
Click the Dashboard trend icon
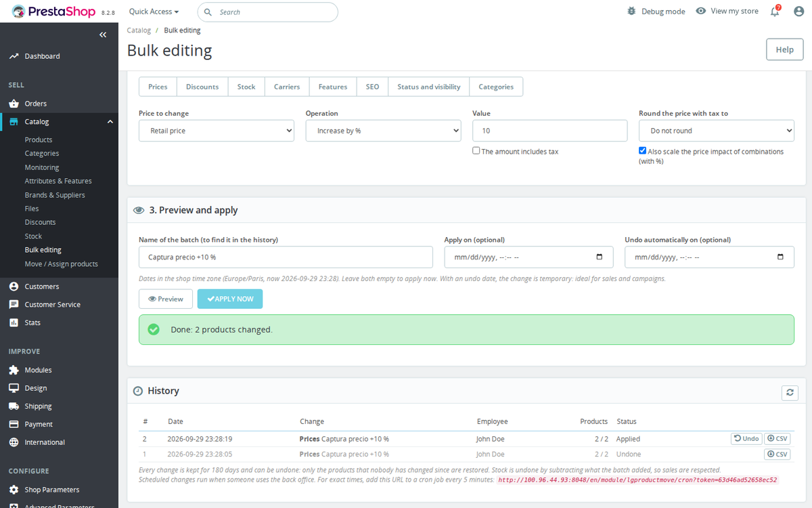[x=14, y=56]
